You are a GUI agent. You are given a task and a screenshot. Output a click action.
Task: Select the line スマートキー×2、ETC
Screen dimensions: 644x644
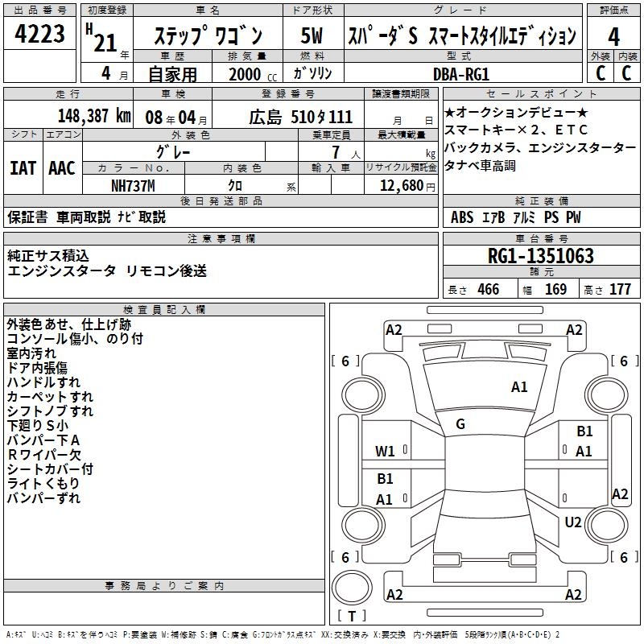point(516,130)
